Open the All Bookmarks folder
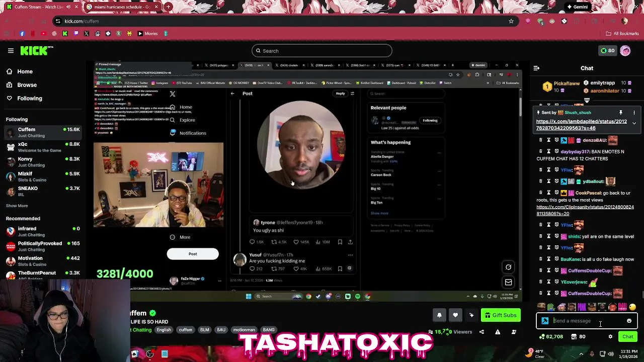Viewport: 644px width, 362px height. 622,34
